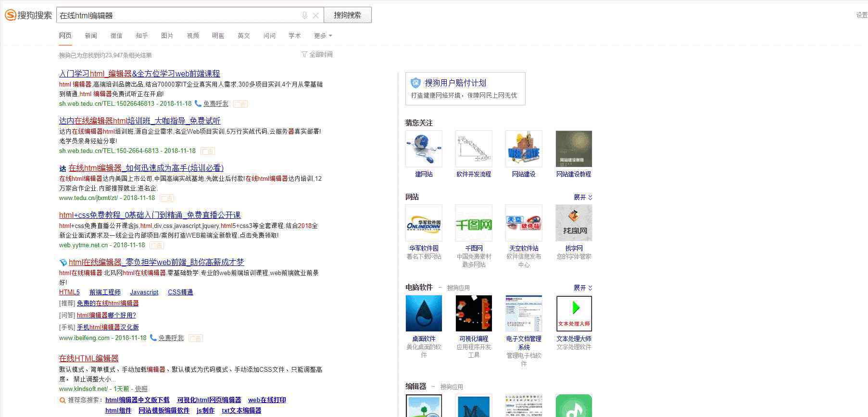The image size is (868, 417).
Task: Expand the 网站 section with 展开
Action: click(x=583, y=197)
